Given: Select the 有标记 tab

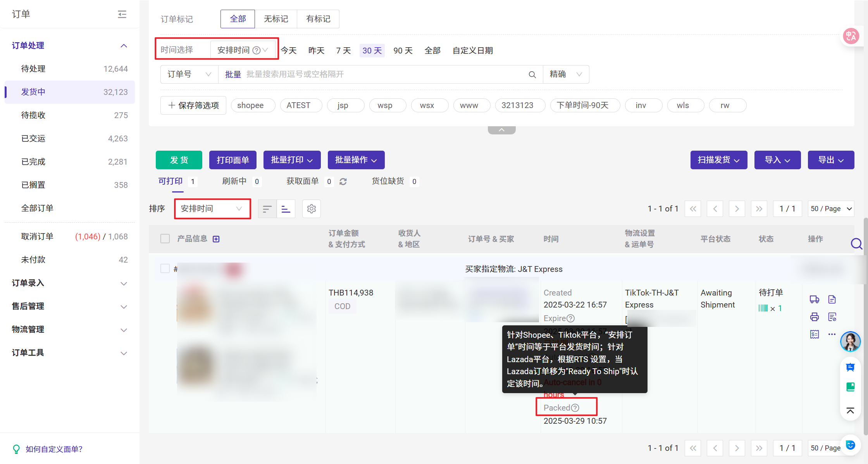Looking at the screenshot, I should coord(318,19).
